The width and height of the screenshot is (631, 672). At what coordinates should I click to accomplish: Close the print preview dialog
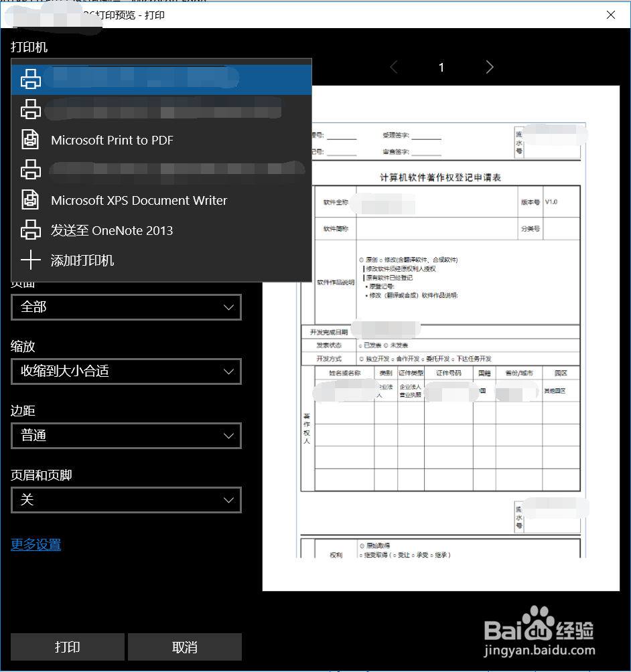pos(610,14)
